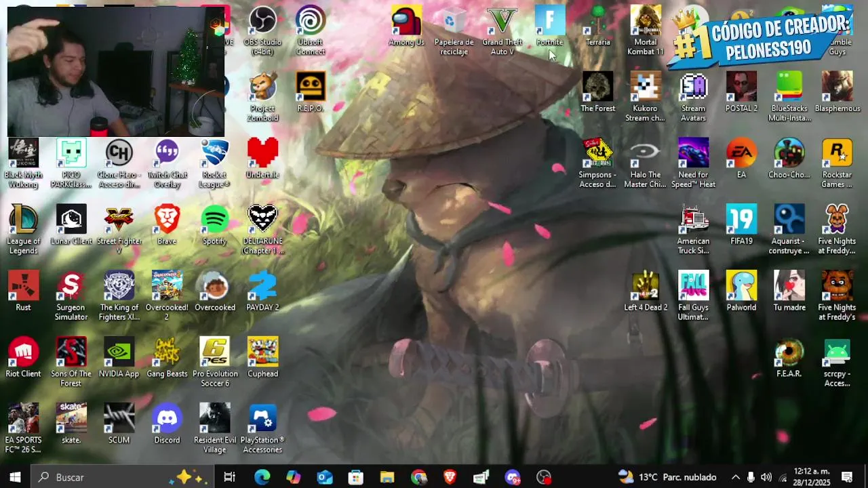Launch Resident Evil Village

(215, 430)
